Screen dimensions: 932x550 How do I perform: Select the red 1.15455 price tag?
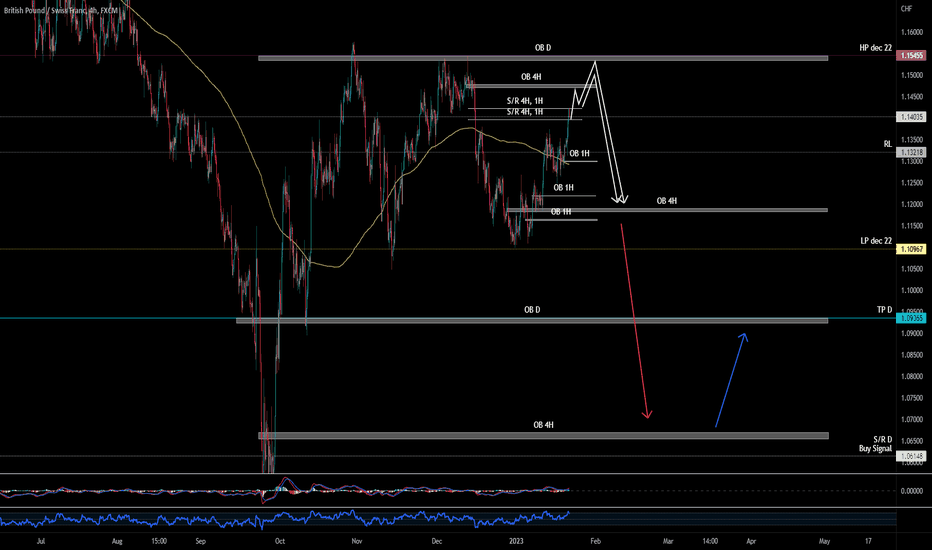point(911,55)
